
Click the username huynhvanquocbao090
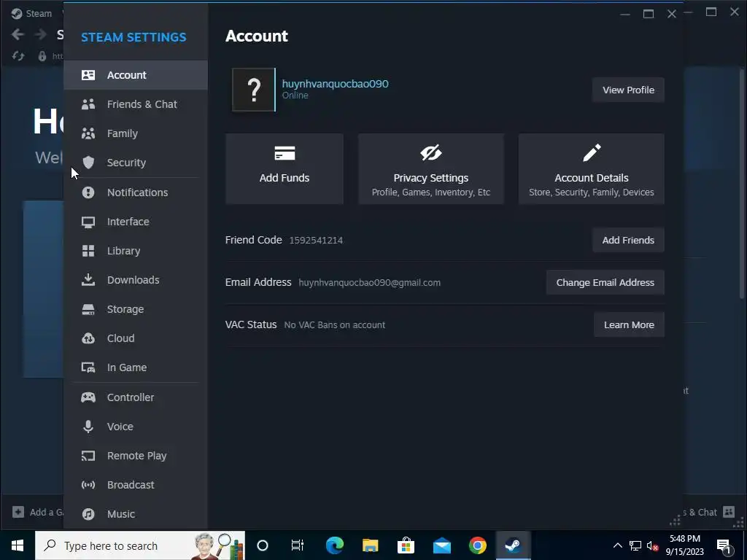(335, 83)
